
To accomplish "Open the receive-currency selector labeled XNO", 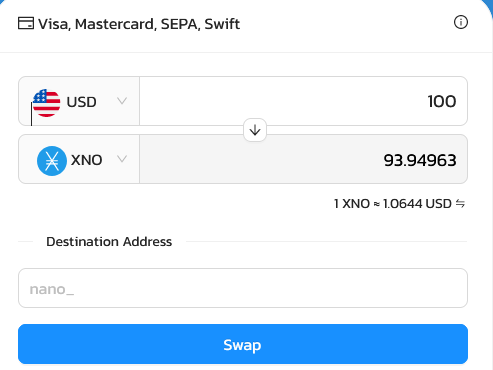I will coord(79,159).
